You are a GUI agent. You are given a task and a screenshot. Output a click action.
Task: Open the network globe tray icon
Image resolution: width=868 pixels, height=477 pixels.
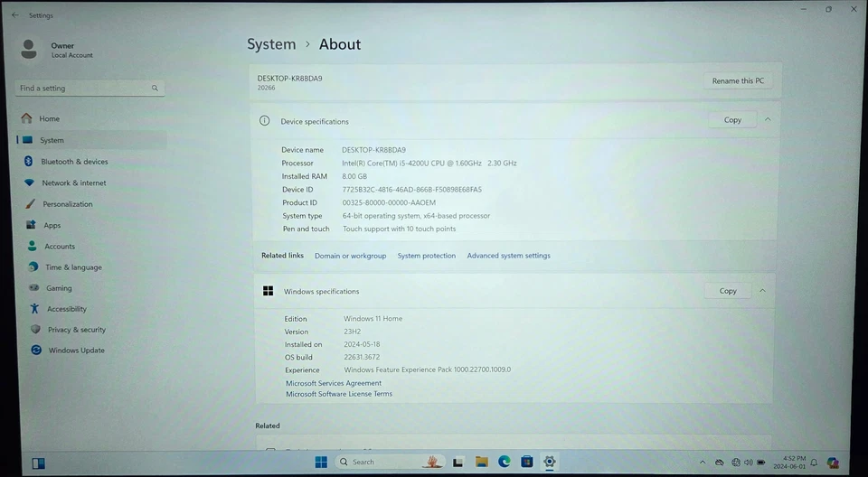[736, 462]
